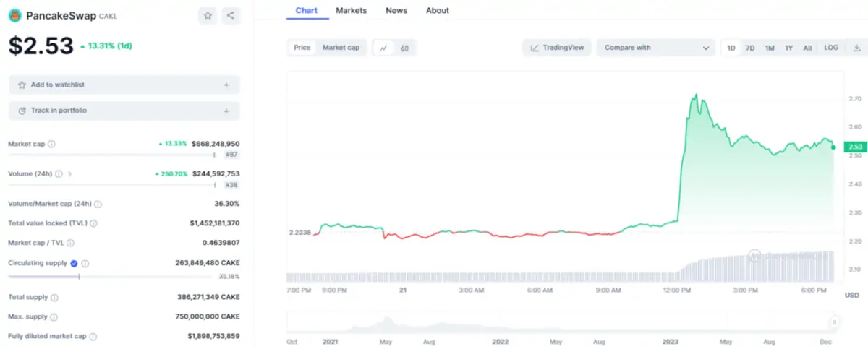
Task: Click the right handle of the timeline range selector
Action: pos(834,322)
